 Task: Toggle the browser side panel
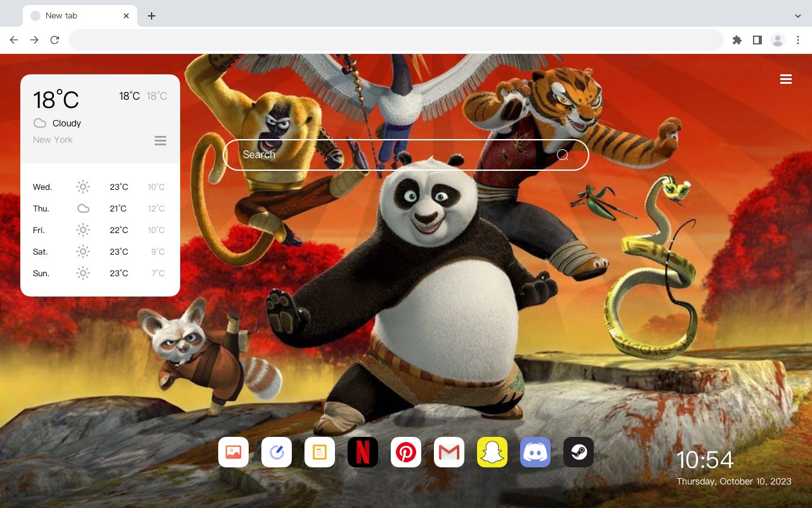click(757, 40)
